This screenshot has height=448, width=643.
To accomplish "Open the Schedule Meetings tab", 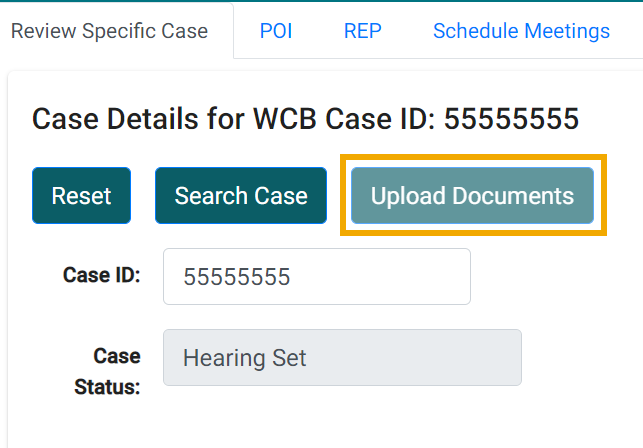I will pyautogui.click(x=521, y=31).
